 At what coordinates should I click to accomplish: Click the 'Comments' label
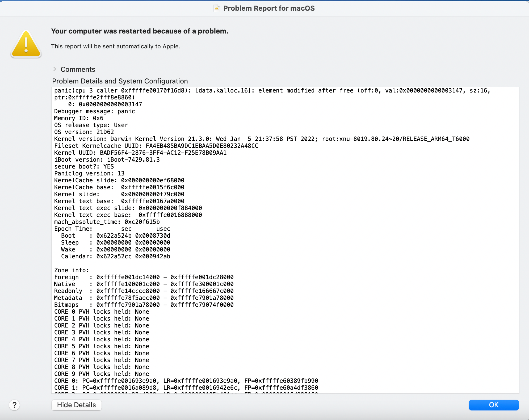click(x=78, y=69)
